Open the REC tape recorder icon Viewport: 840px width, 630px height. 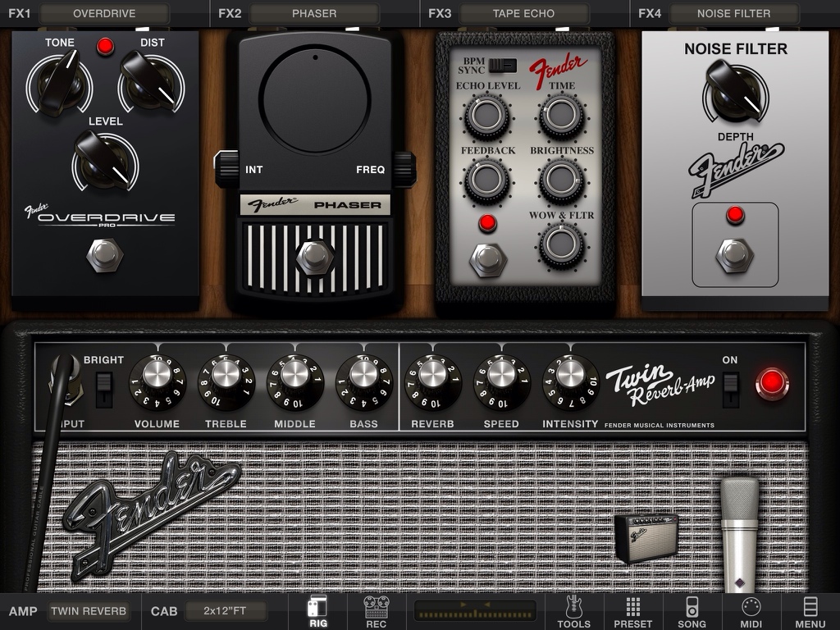(x=377, y=611)
